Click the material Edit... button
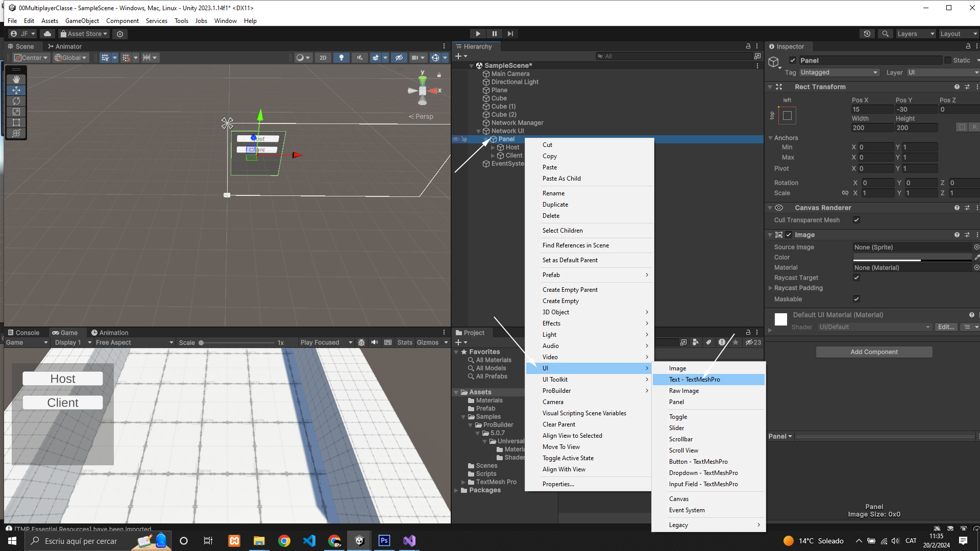Screen dimensions: 980x551 945,327
